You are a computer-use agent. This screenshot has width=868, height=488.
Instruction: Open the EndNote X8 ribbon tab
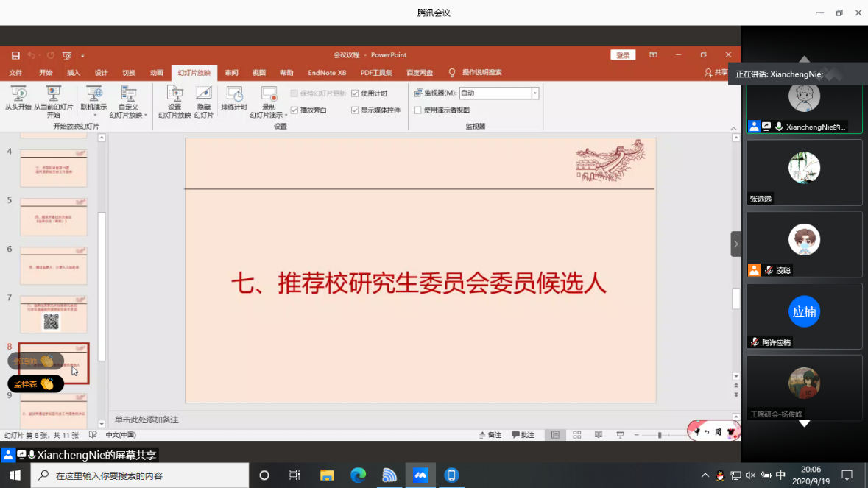[x=326, y=73]
